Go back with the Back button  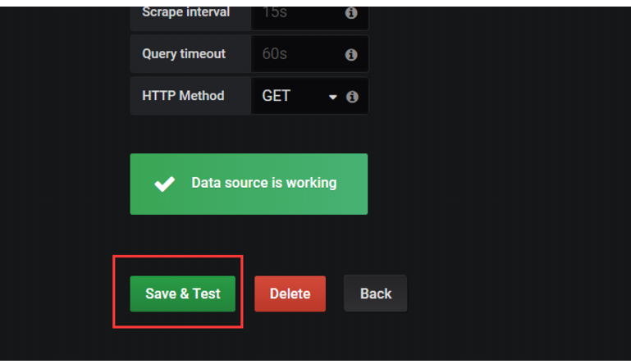pyautogui.click(x=375, y=293)
